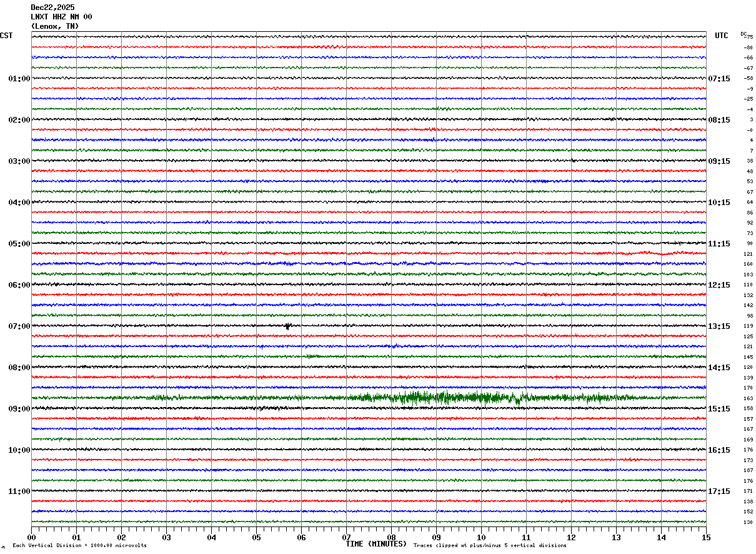Click minute 00 on the time axis
This screenshot has width=756, height=554.
point(32,537)
